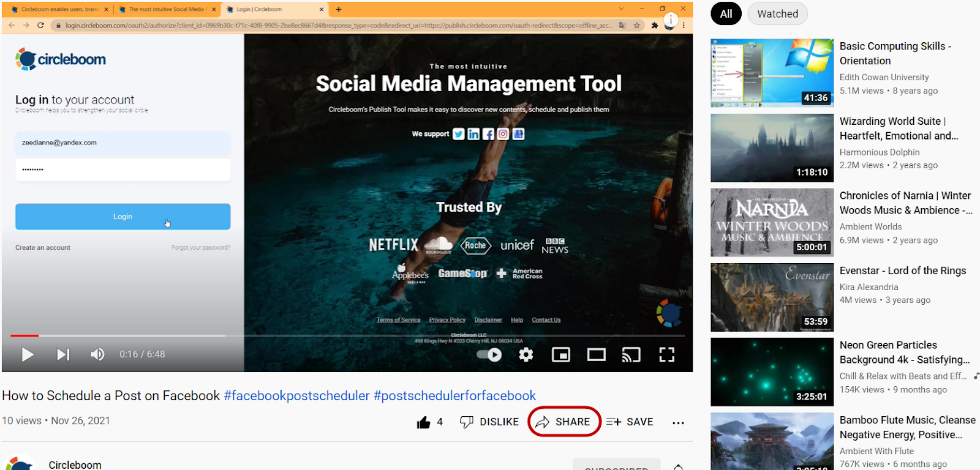The height and width of the screenshot is (470, 980).
Task: Select the All filter chip
Action: coord(726,13)
